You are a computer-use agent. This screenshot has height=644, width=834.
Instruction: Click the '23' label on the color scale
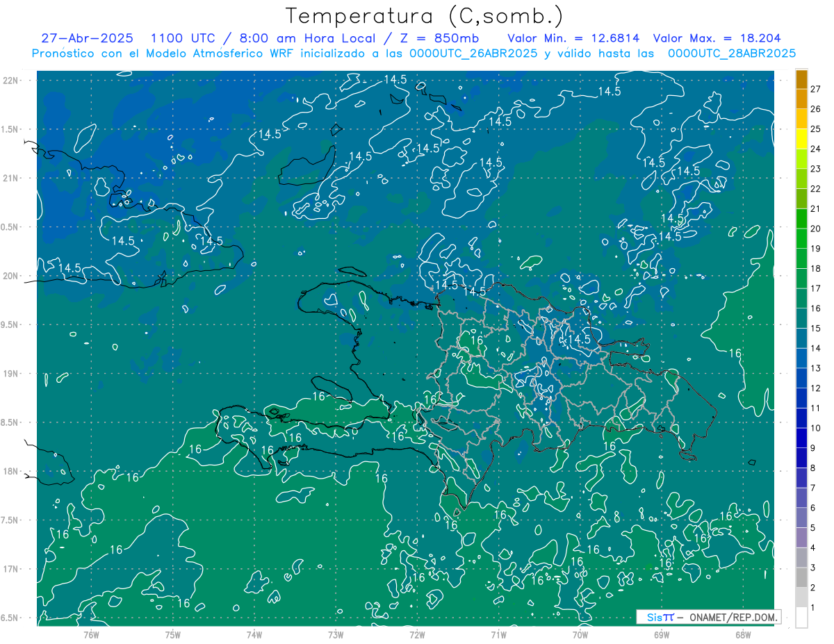816,169
